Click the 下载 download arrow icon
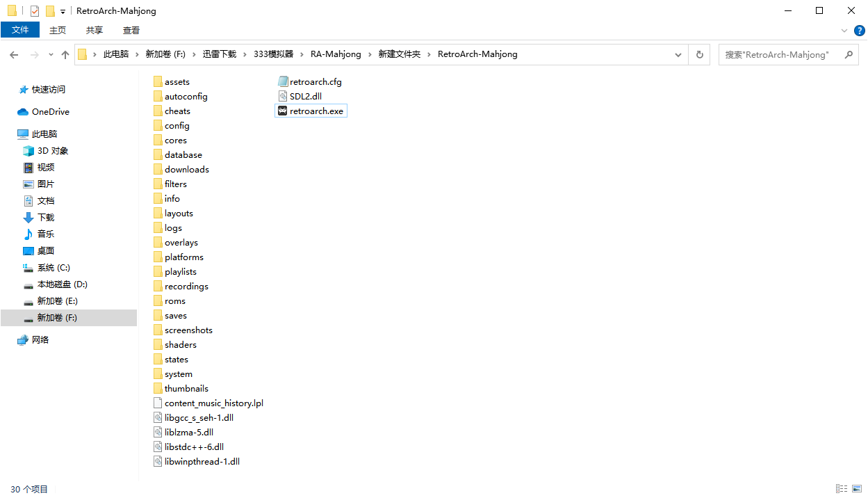The height and width of the screenshot is (498, 868). pos(28,217)
